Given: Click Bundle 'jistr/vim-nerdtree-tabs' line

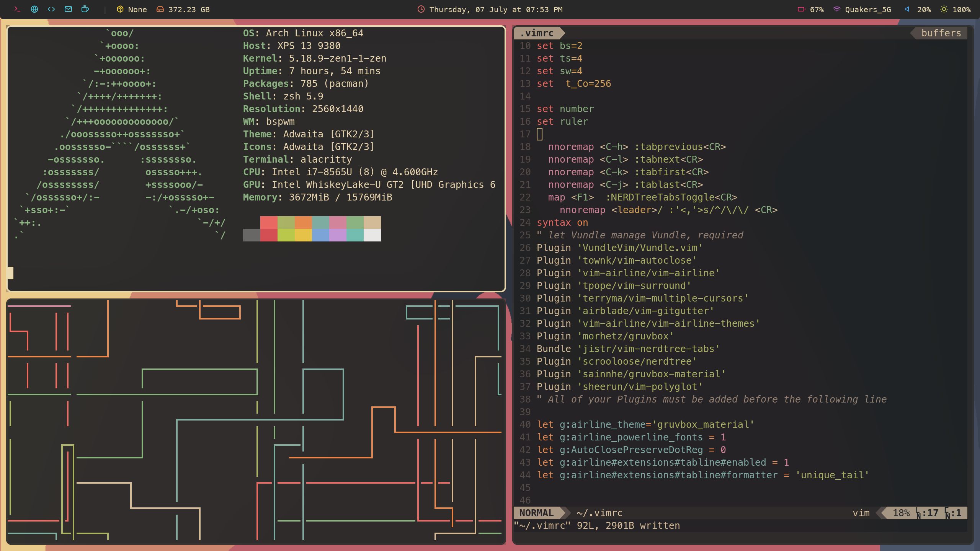Looking at the screenshot, I should pos(628,349).
